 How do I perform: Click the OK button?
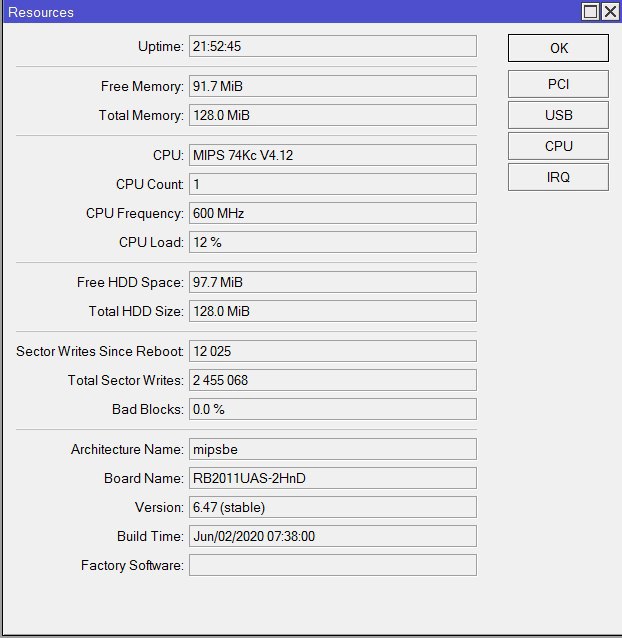click(558, 48)
